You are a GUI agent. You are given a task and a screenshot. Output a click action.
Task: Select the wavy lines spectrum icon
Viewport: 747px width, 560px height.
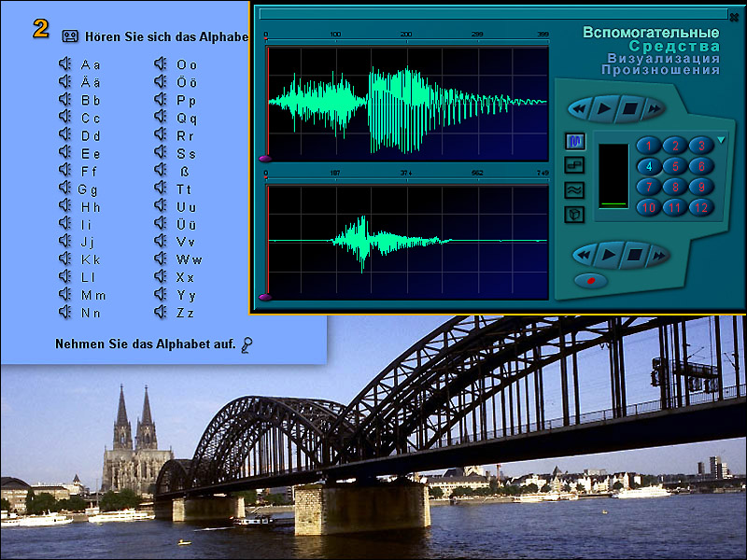click(x=575, y=189)
